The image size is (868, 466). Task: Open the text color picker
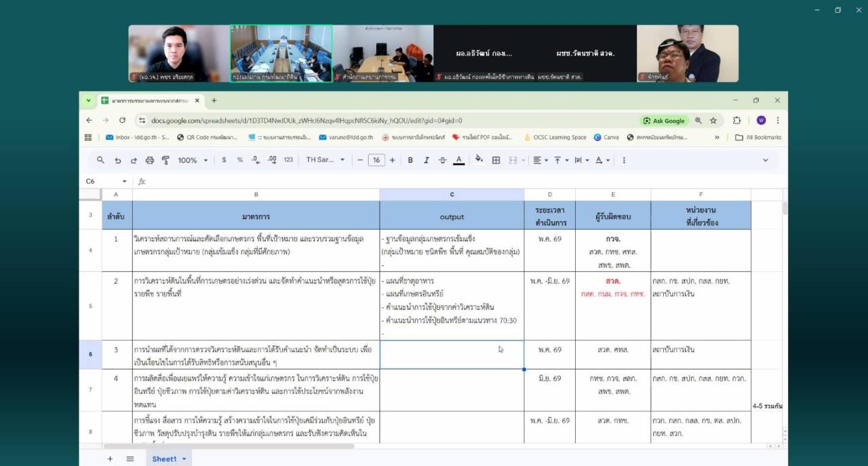(x=459, y=160)
